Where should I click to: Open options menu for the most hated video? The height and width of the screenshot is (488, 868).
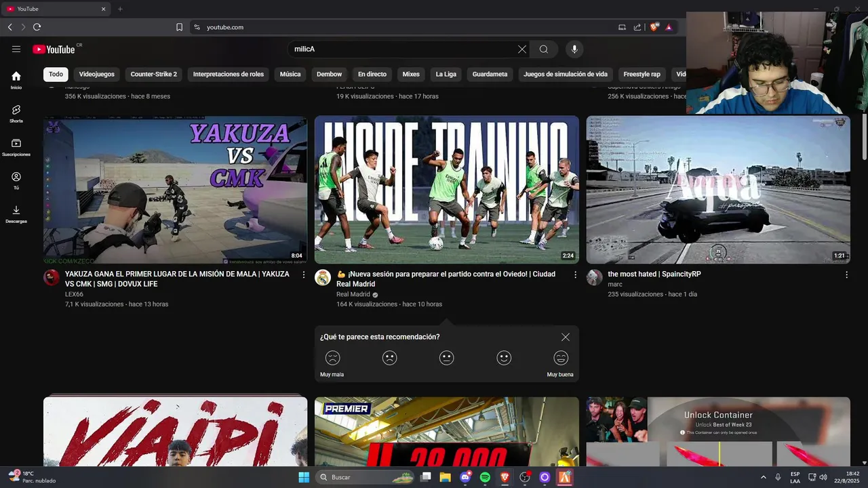pos(846,274)
